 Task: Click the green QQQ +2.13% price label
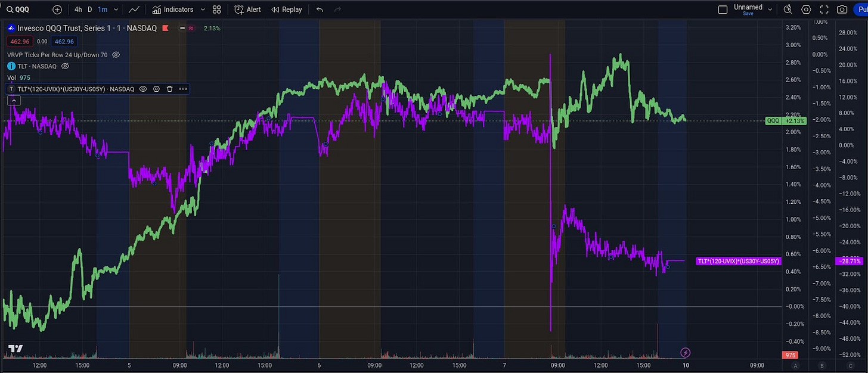pos(785,120)
